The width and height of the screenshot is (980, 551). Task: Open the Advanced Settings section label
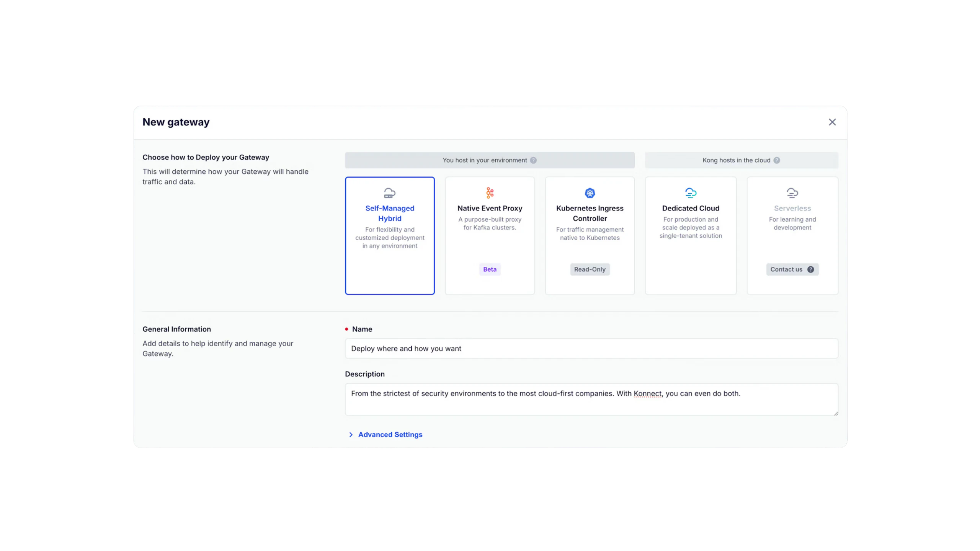(390, 435)
